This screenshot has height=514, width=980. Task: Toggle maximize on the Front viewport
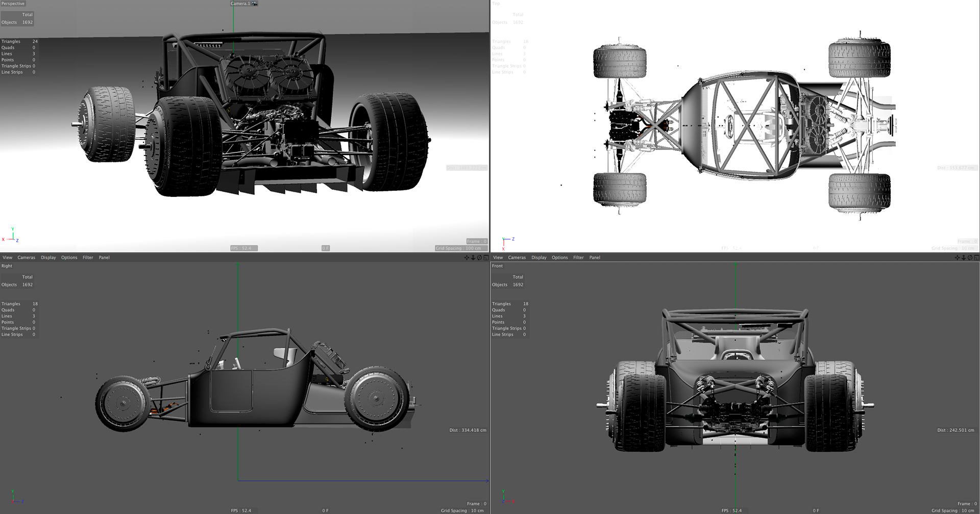976,258
